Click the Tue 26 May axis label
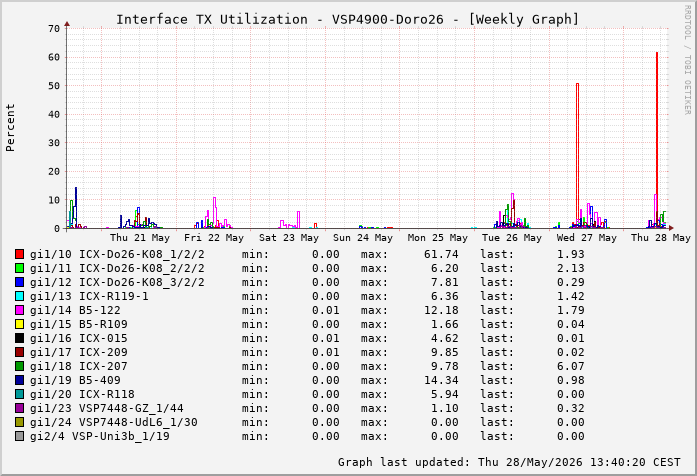The image size is (697, 476). pyautogui.click(x=512, y=238)
